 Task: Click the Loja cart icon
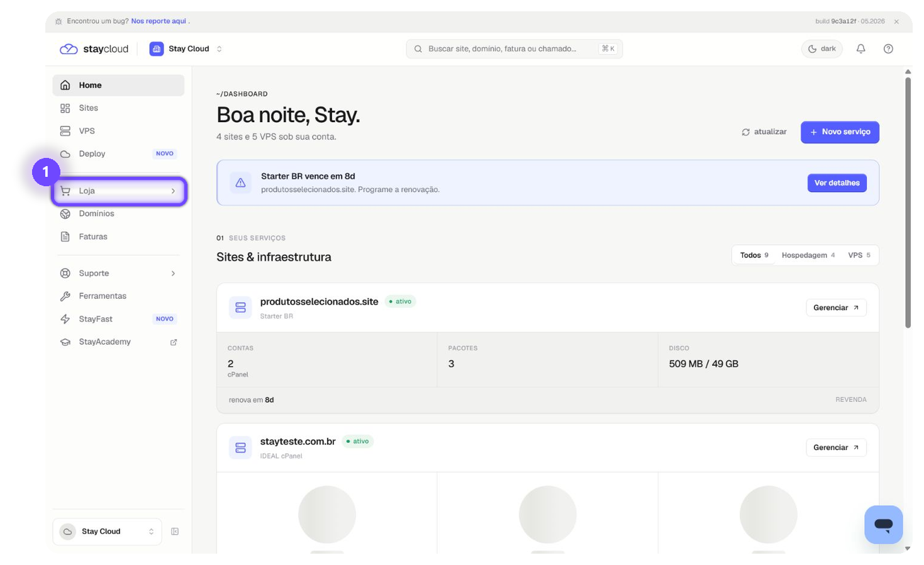click(65, 191)
